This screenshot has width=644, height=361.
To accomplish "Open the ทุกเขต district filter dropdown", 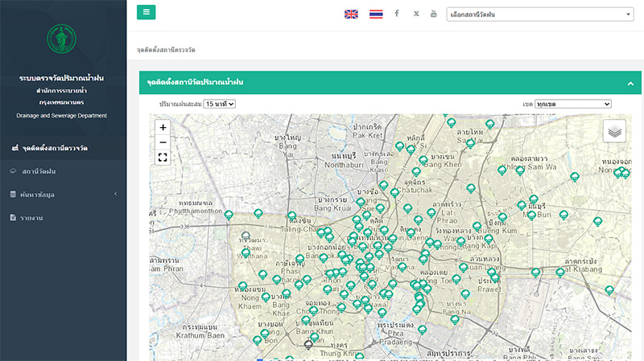I will 573,105.
